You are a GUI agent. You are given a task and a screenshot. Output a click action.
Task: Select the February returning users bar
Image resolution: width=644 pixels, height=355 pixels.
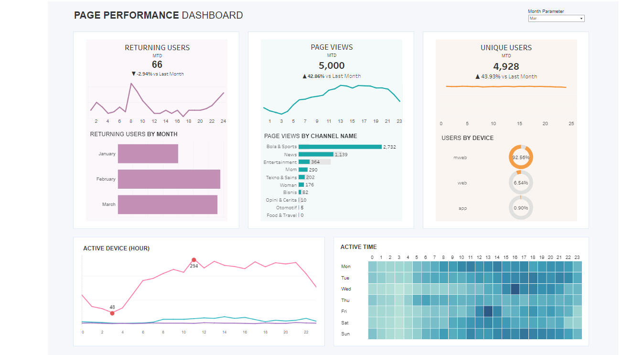(x=169, y=179)
